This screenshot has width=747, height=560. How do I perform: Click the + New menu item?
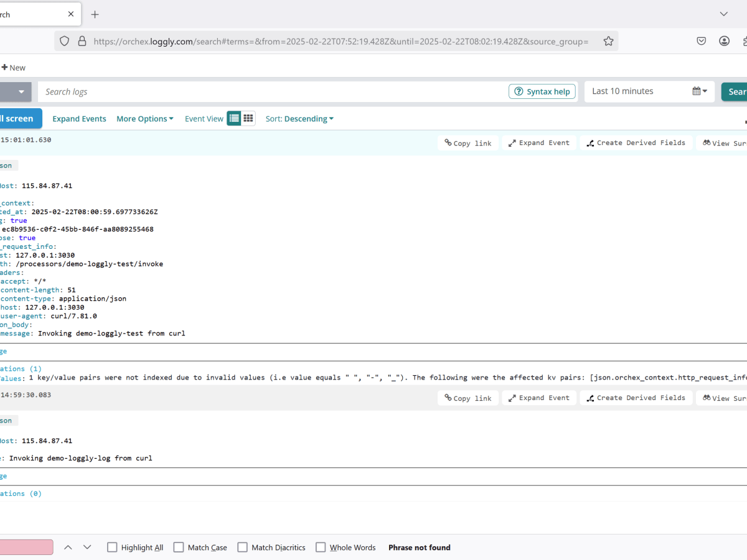point(13,67)
